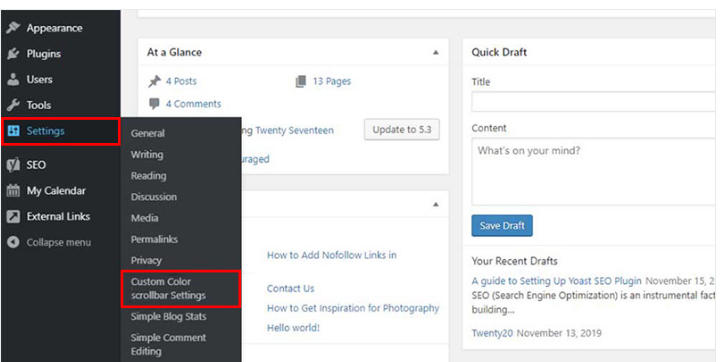Choose General in Settings submenu
This screenshot has height=362, width=728.
148,133
